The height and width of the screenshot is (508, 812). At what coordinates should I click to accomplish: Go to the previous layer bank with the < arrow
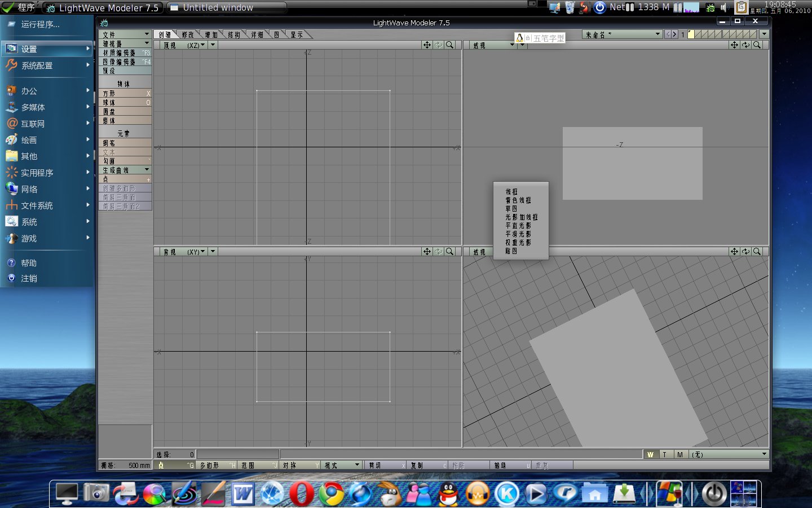[x=668, y=34]
